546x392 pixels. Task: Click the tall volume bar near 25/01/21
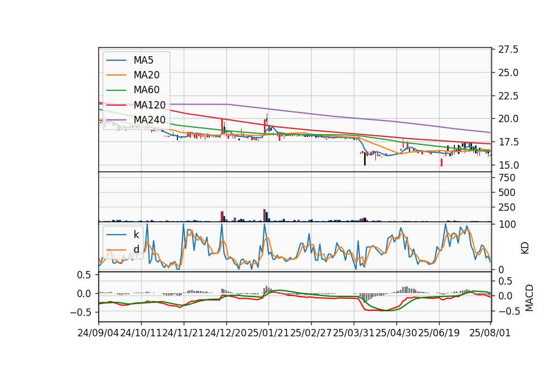(264, 215)
